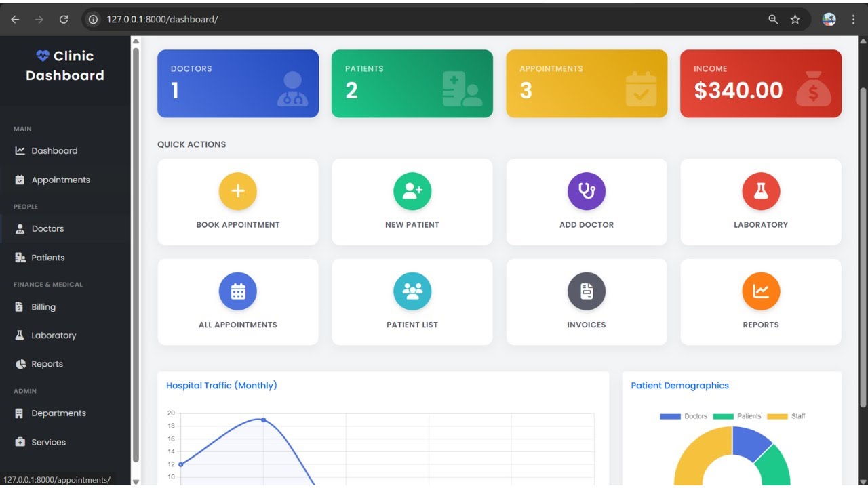
Task: Click the purple stethoscope Add Doctor icon
Action: point(587,191)
